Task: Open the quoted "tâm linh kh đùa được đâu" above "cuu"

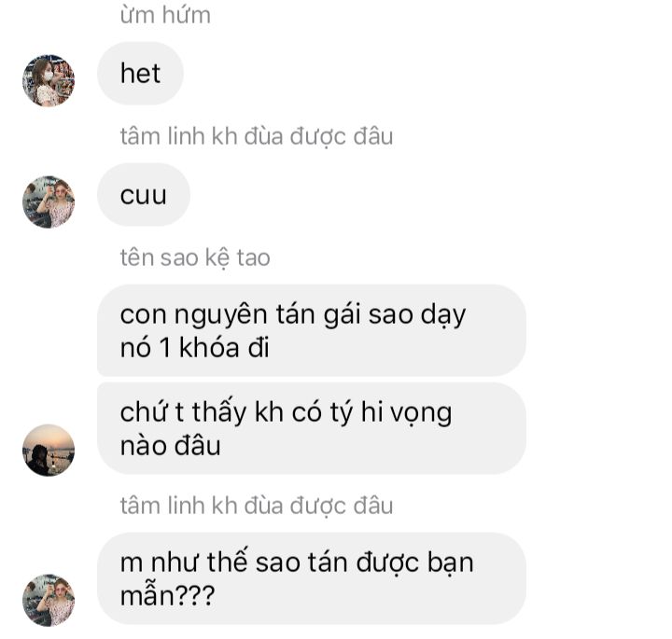Action: pyautogui.click(x=257, y=136)
